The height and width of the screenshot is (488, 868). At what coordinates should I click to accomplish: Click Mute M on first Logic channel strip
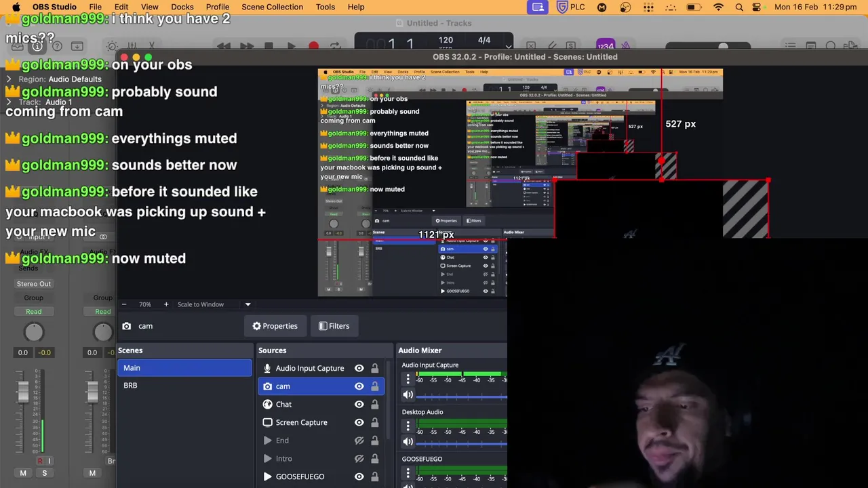click(23, 473)
